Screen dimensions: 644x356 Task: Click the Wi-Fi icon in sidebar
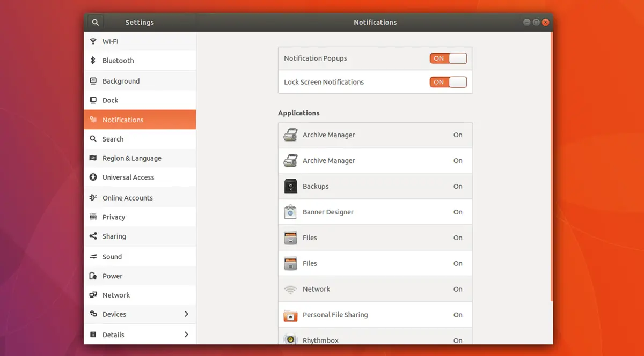(93, 41)
